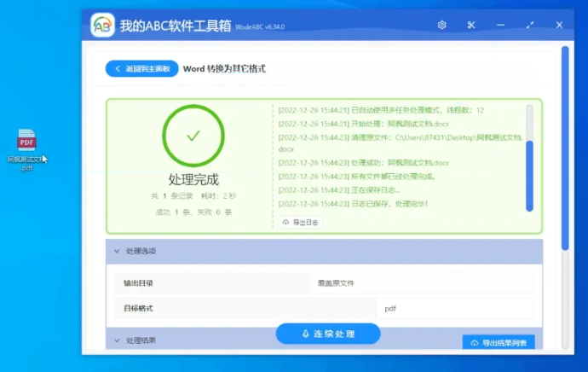Click the 目标格式 value pdf

(390, 309)
